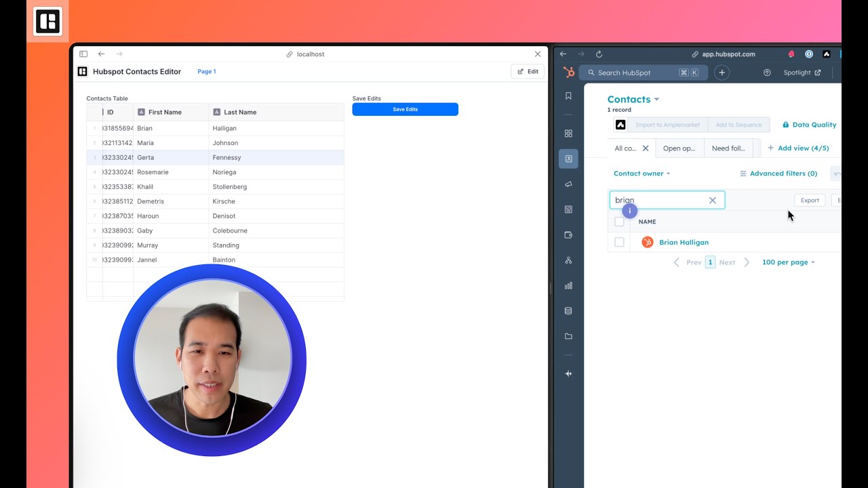
Task: Click the 1Password extension icon
Action: pyautogui.click(x=809, y=54)
